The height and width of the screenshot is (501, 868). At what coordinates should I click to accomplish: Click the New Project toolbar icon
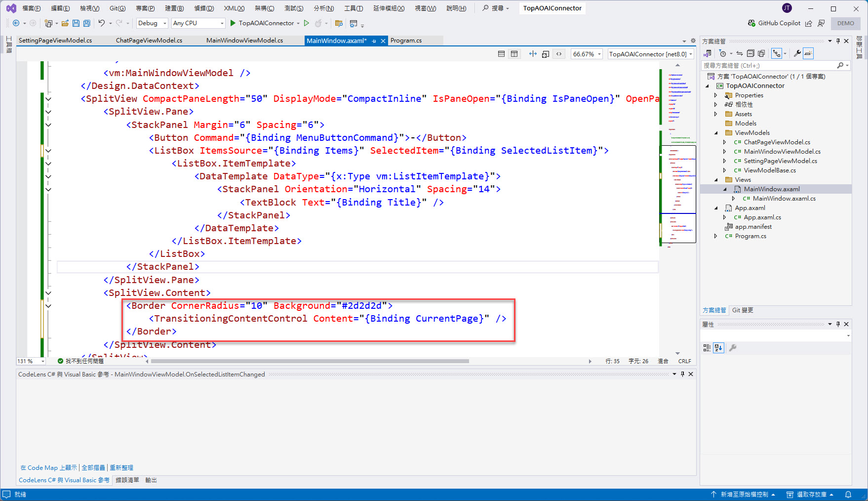click(x=48, y=23)
